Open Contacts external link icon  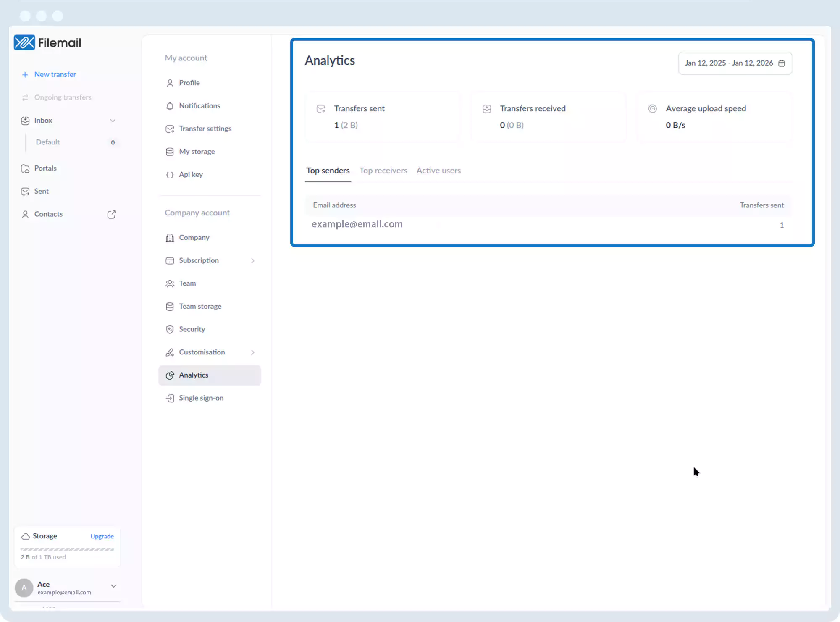(111, 214)
